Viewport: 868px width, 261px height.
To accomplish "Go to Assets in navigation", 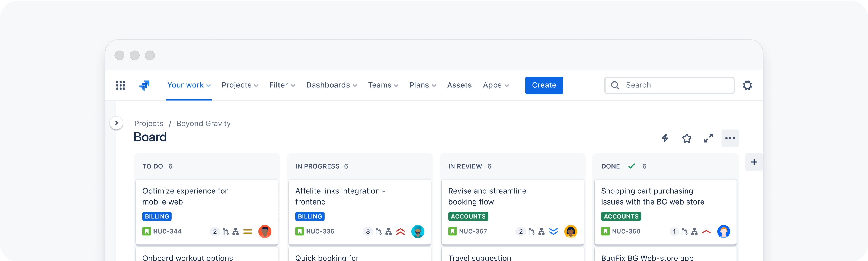I will [459, 85].
